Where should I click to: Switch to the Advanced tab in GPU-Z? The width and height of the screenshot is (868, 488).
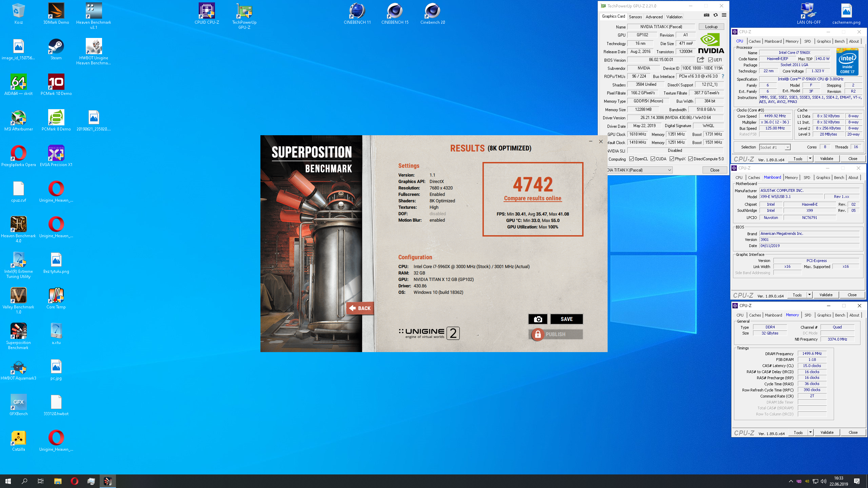click(x=654, y=17)
